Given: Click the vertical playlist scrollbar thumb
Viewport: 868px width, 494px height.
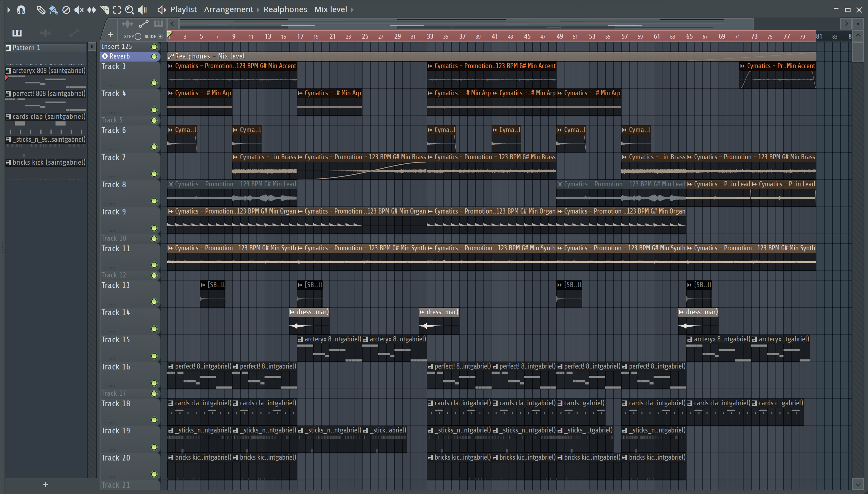Looking at the screenshot, I should coord(858,52).
